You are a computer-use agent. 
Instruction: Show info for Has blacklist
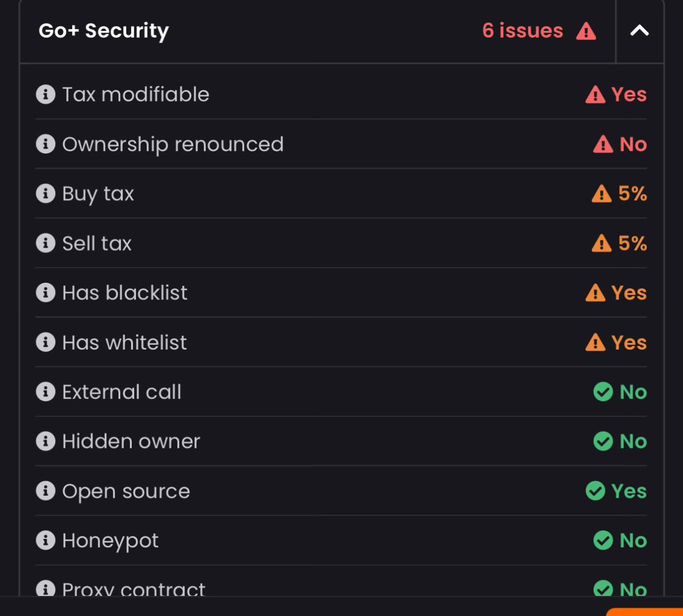46,293
